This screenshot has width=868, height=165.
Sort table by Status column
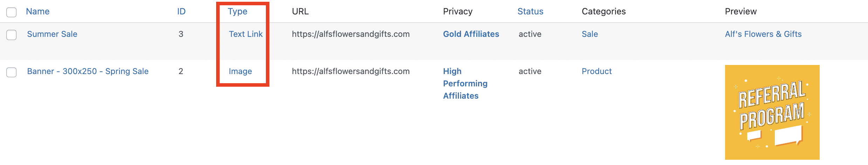point(530,11)
